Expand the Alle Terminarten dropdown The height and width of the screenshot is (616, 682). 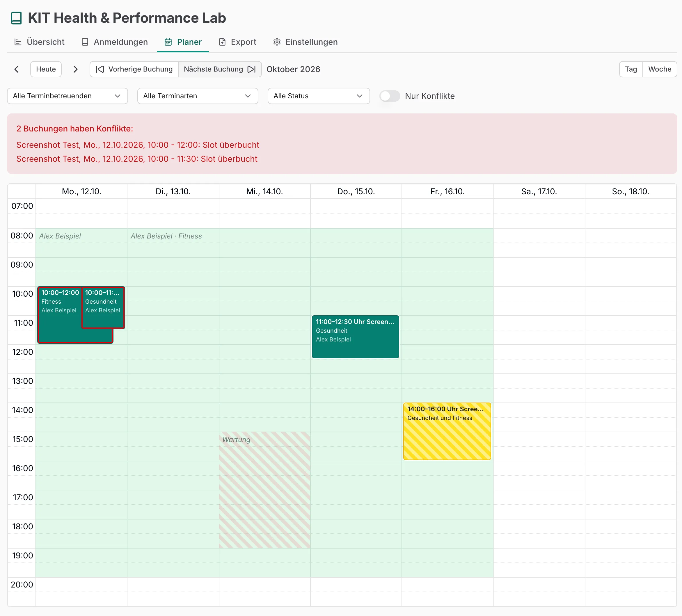click(x=198, y=96)
